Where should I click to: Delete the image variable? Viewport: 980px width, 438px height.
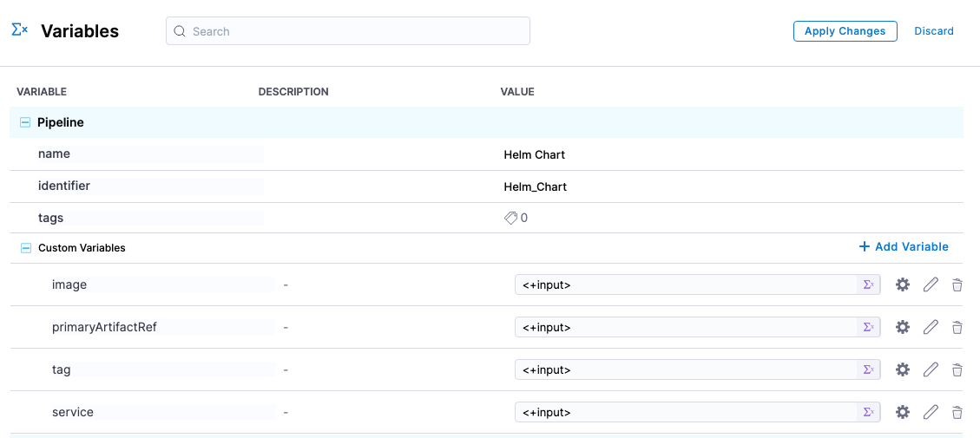pos(957,284)
